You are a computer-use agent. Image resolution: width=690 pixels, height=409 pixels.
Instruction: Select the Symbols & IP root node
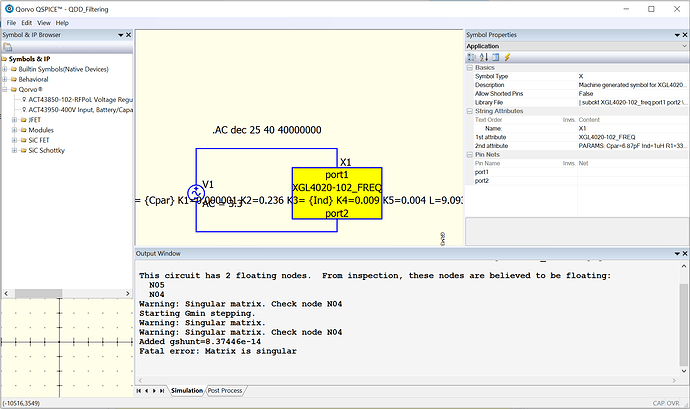click(x=29, y=59)
